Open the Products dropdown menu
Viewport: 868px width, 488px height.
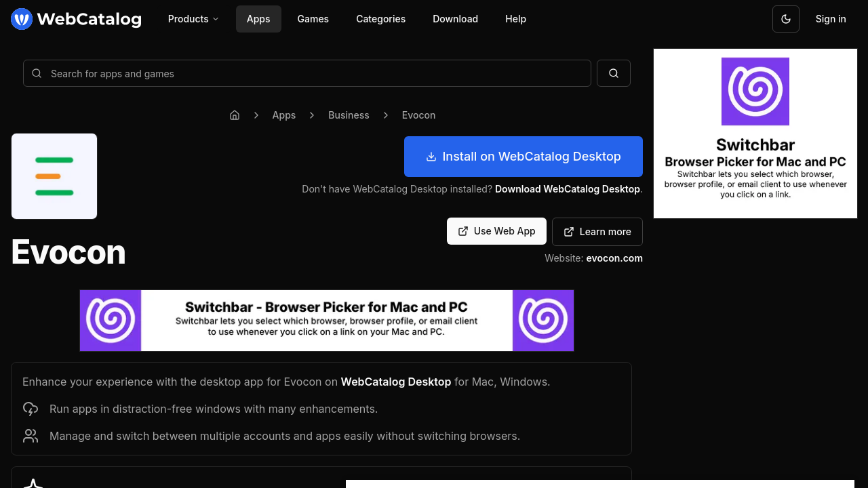click(193, 19)
